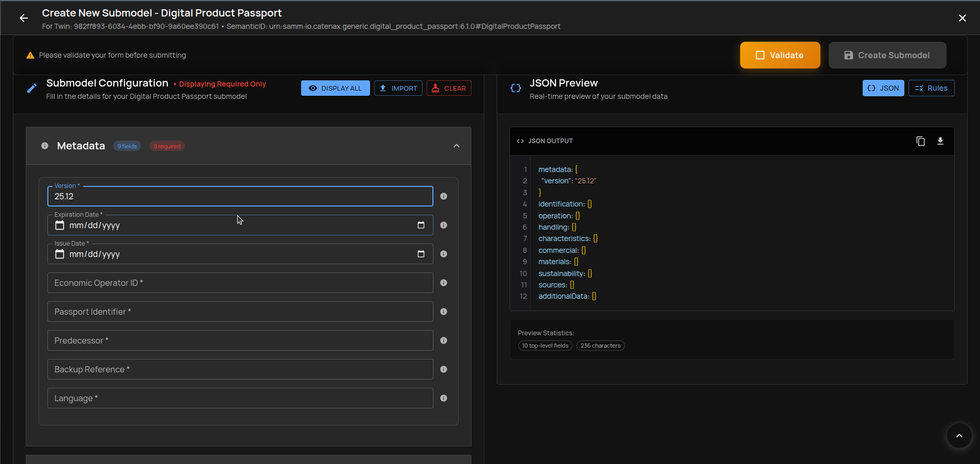Download the JSON output file
This screenshot has height=464, width=980.
940,141
